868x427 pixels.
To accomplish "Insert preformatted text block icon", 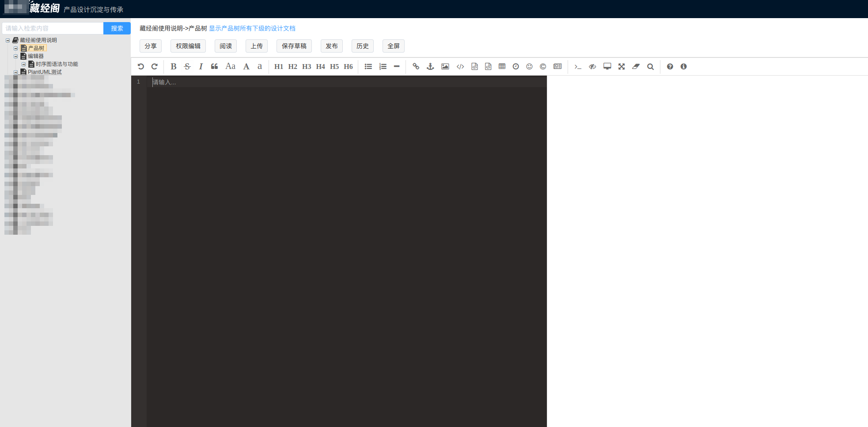I will point(474,66).
